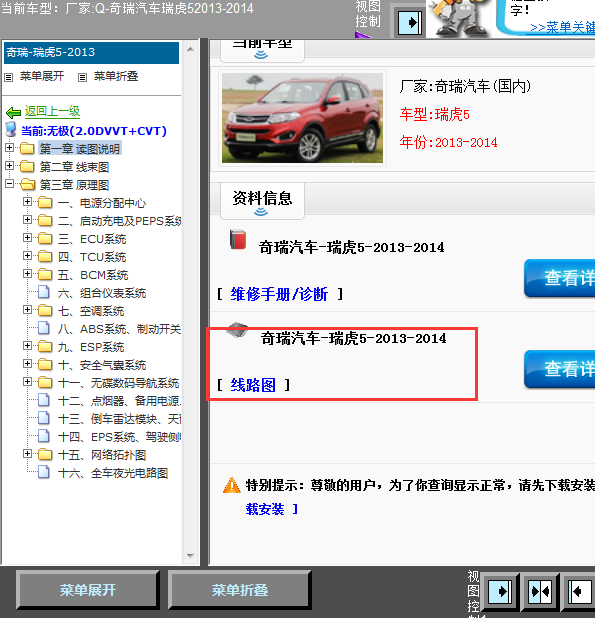The height and width of the screenshot is (618, 595).
Task: Click the folder icon of 安全气囊系统
Action: [x=45, y=365]
